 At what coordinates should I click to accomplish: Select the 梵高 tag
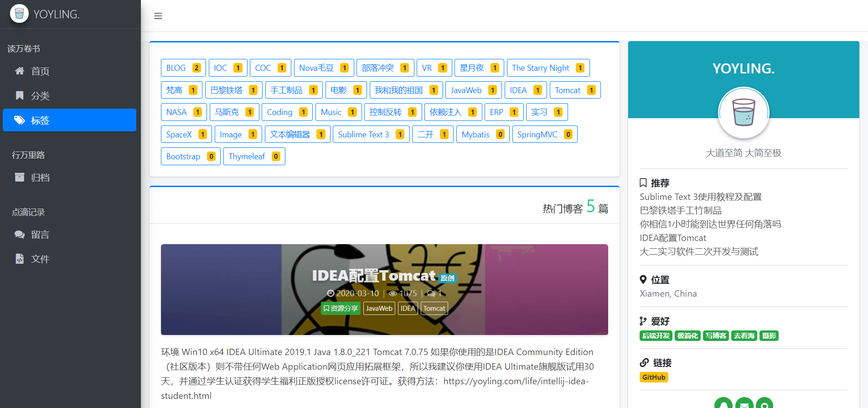(181, 90)
